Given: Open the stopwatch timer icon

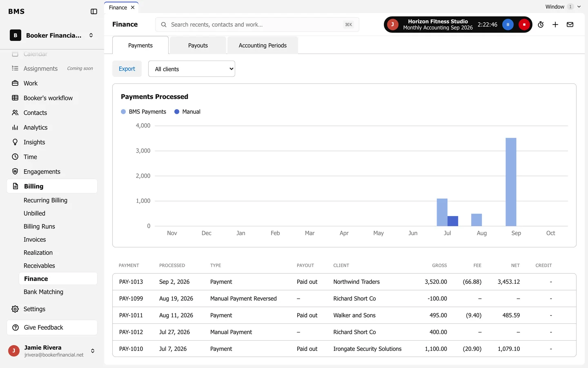Looking at the screenshot, I should (x=541, y=25).
